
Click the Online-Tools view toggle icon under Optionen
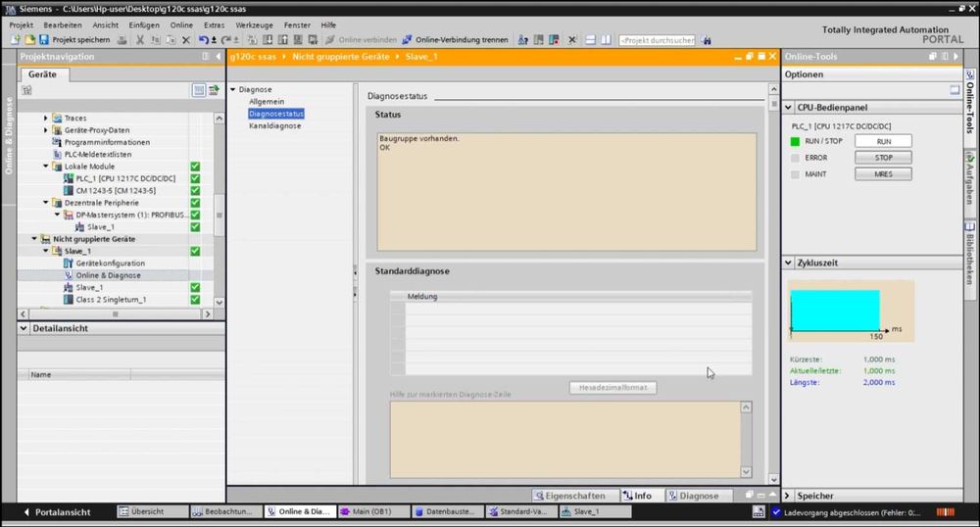coord(955,90)
